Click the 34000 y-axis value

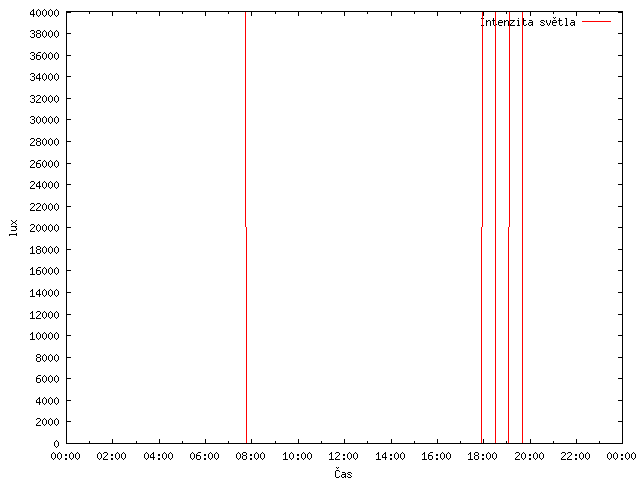(44, 77)
